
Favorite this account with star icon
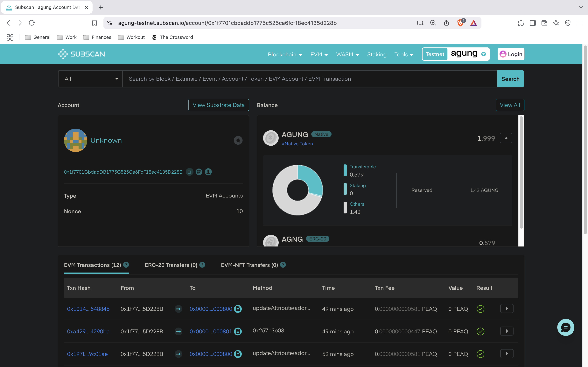coord(238,140)
